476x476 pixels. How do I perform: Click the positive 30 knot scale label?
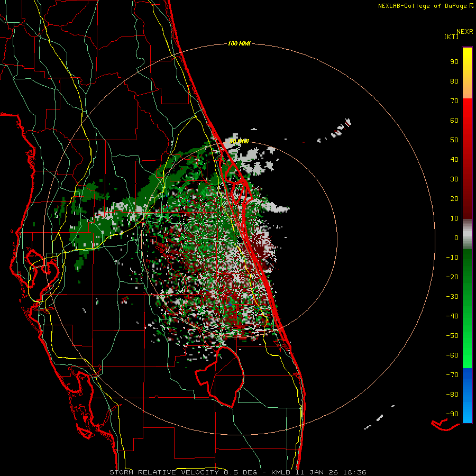tap(454, 179)
